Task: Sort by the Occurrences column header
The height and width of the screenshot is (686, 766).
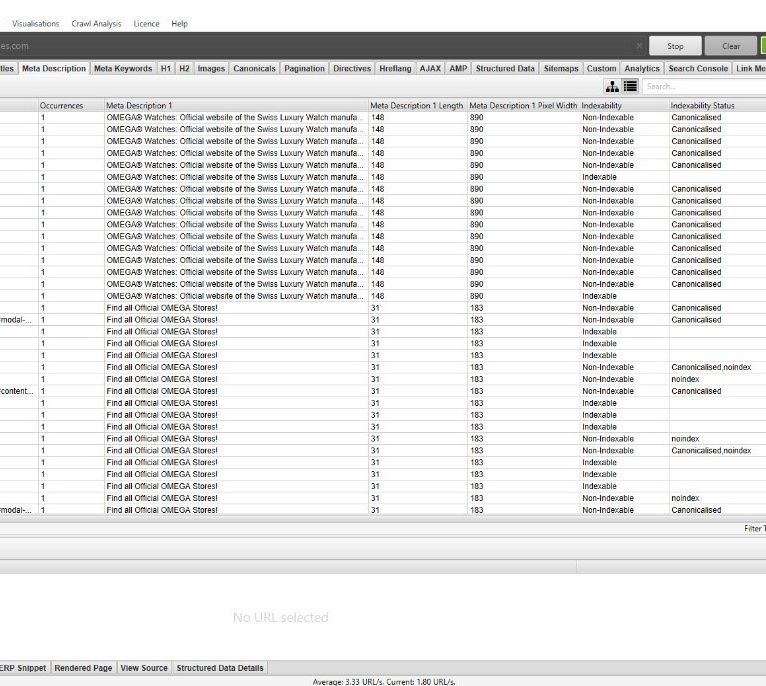Action: [x=62, y=105]
